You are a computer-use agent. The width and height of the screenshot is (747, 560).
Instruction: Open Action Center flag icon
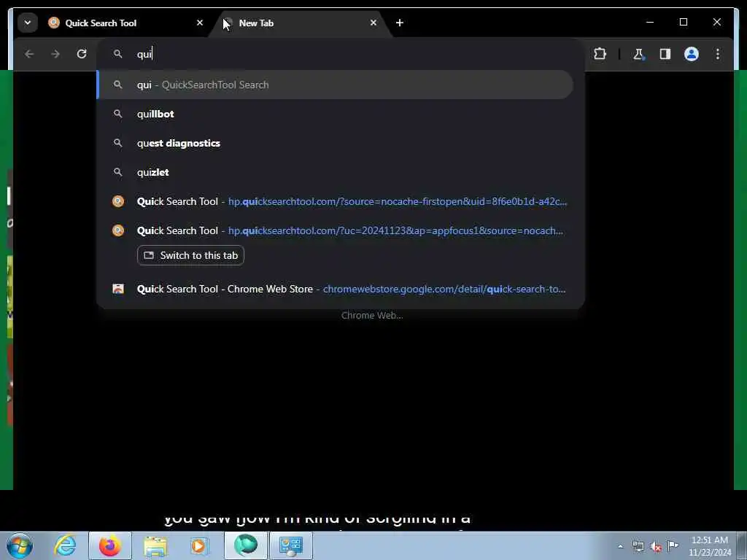click(x=673, y=545)
